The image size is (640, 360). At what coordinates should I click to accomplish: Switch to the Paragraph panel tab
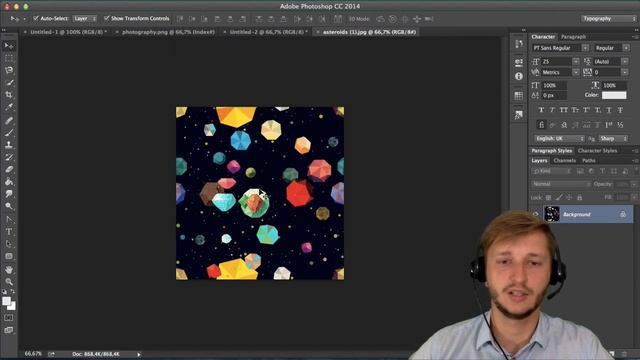click(x=573, y=37)
